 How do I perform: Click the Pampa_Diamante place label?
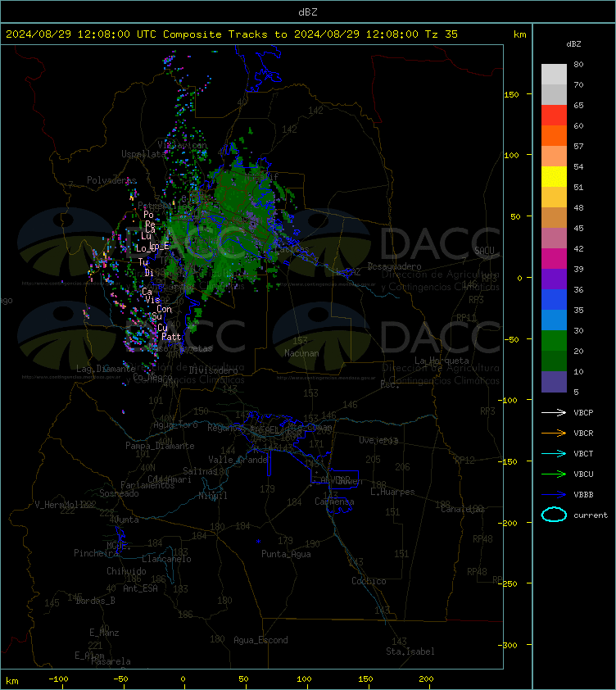point(161,446)
